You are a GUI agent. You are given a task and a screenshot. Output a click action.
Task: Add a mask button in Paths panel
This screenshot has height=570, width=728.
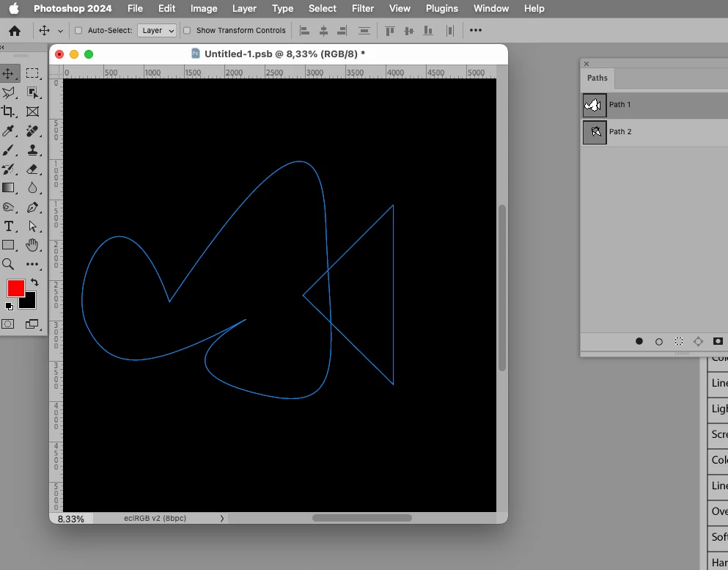[718, 341]
